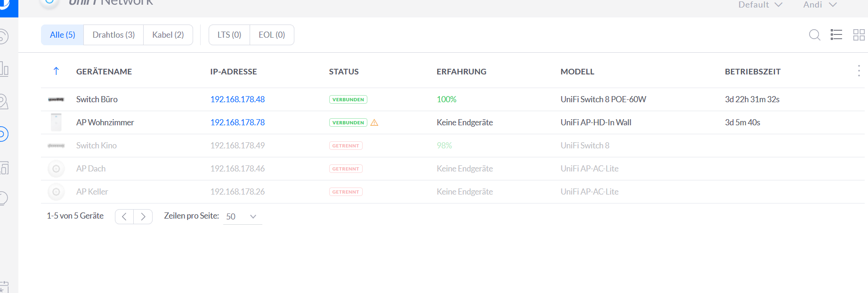Sort by Modell column
This screenshot has width=868, height=293.
point(577,72)
